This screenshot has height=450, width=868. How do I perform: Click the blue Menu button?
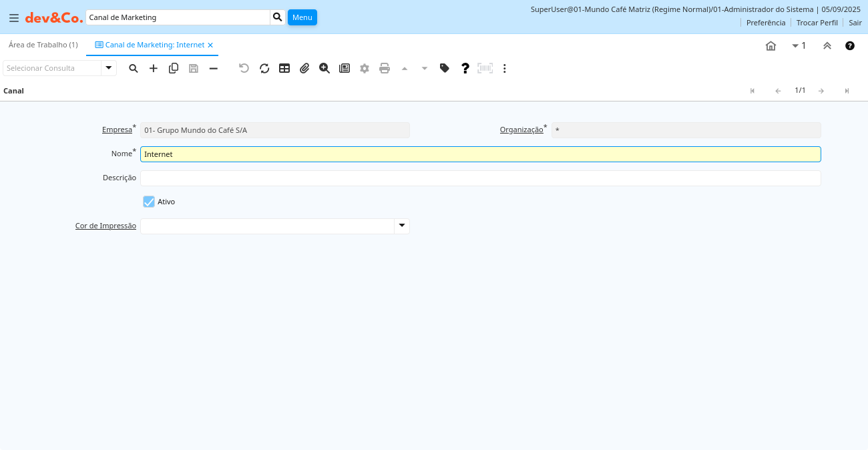coord(302,17)
